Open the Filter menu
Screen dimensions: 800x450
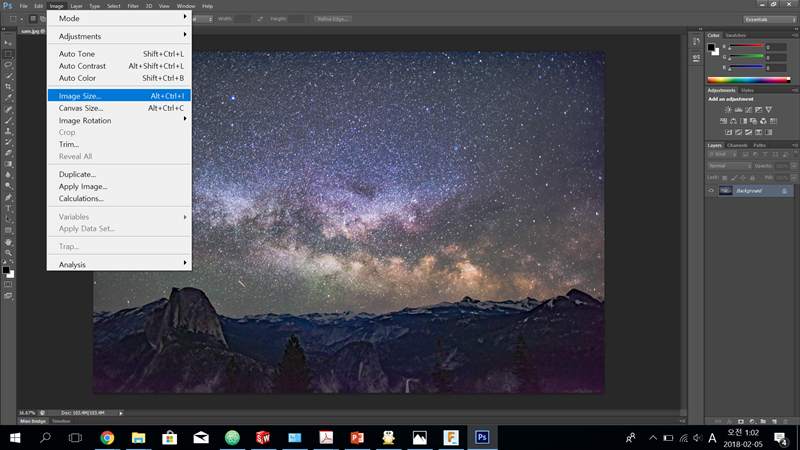coord(133,6)
